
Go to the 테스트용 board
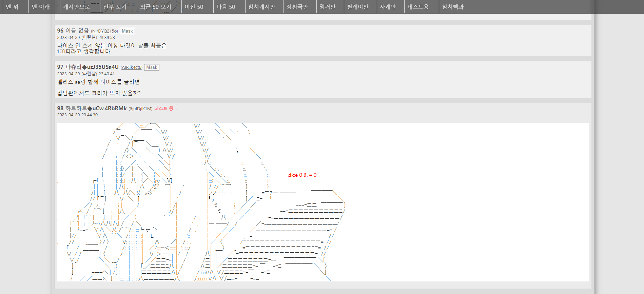click(x=418, y=7)
